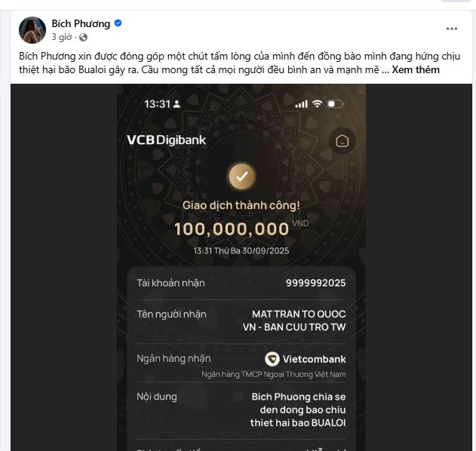476x451 pixels.
Task: Open the transfer screenshot image
Action: click(241, 267)
